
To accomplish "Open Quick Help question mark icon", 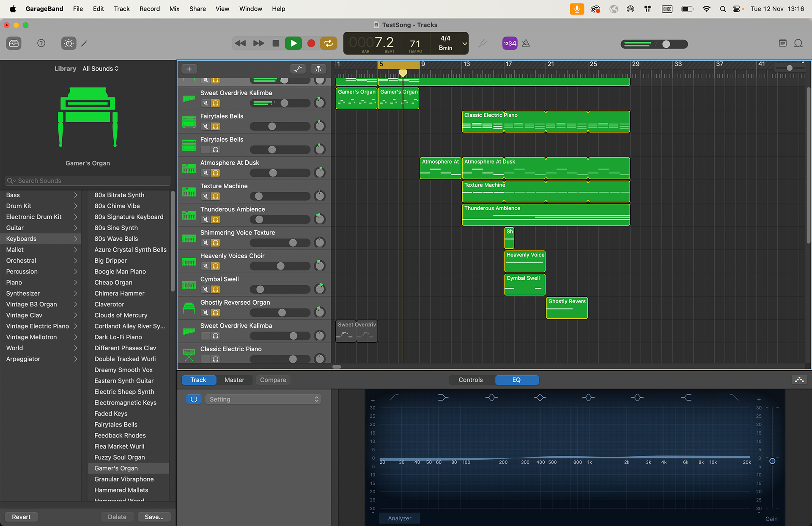I will click(x=41, y=43).
